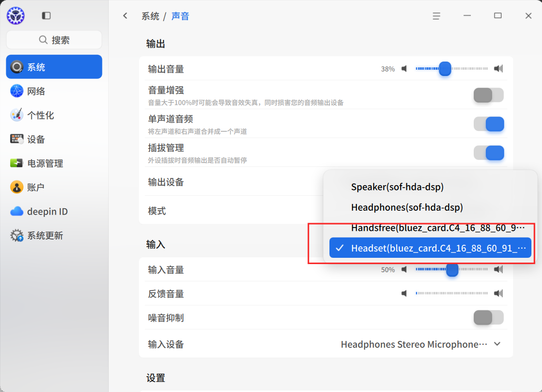Click the output volume mute speaker icon
Screen dimensions: 542x392
click(404, 68)
